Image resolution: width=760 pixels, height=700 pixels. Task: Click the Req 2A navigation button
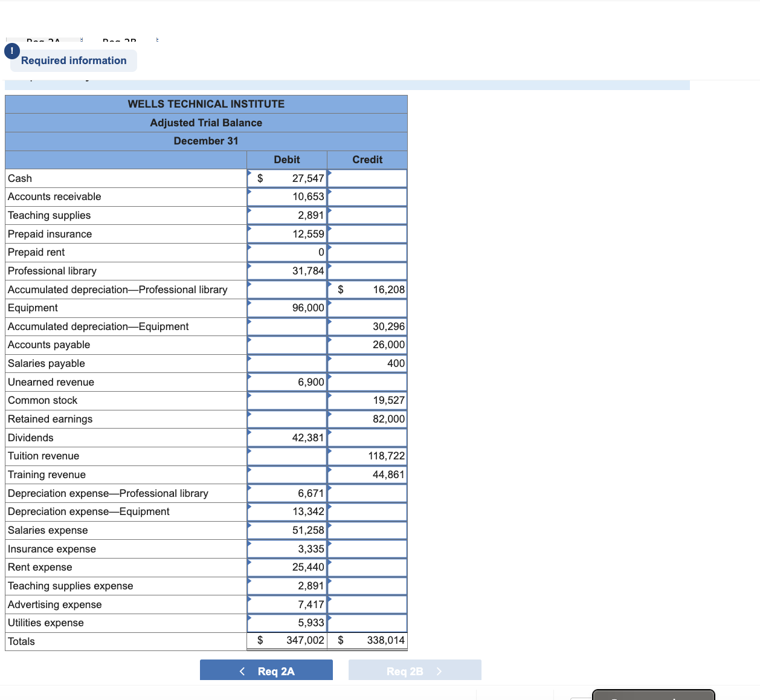(266, 670)
